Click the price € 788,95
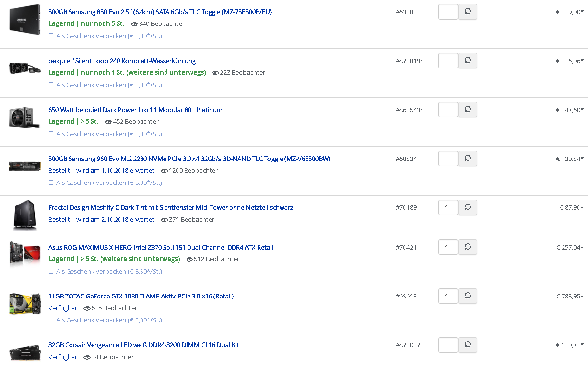 (x=570, y=296)
